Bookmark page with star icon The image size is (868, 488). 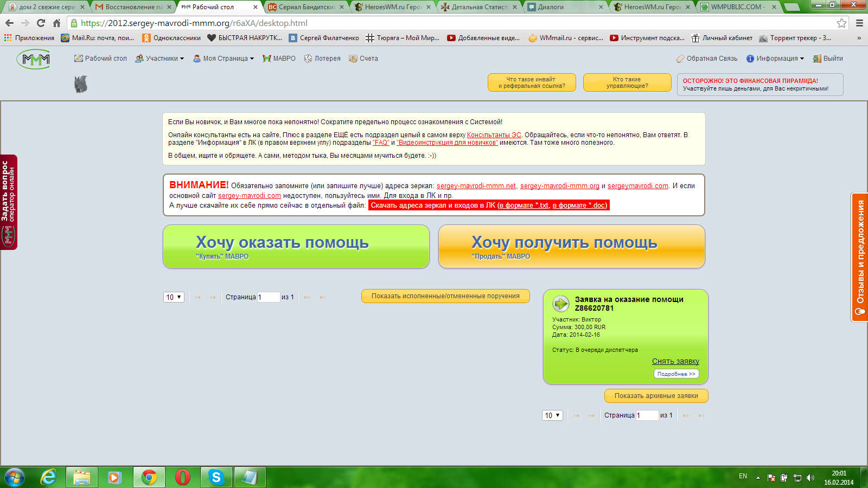[841, 23]
